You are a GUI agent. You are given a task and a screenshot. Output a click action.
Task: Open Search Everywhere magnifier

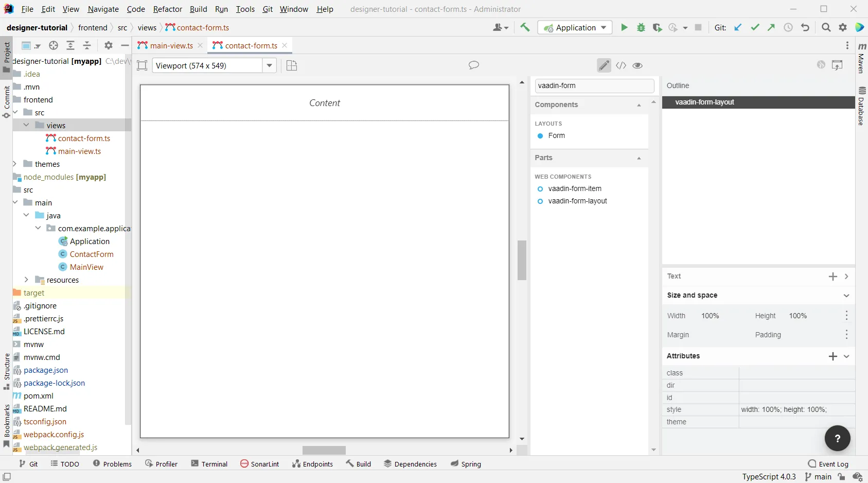826,27
